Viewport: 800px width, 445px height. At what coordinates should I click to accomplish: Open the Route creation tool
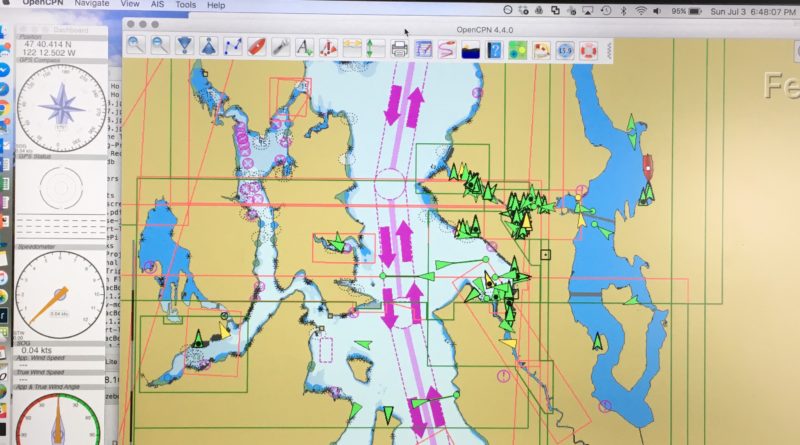pyautogui.click(x=233, y=46)
